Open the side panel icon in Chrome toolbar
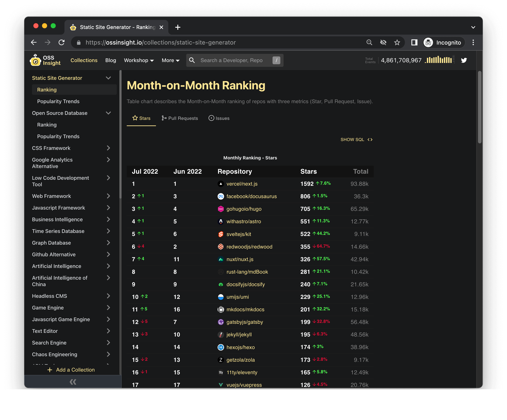The image size is (507, 420). (x=414, y=42)
